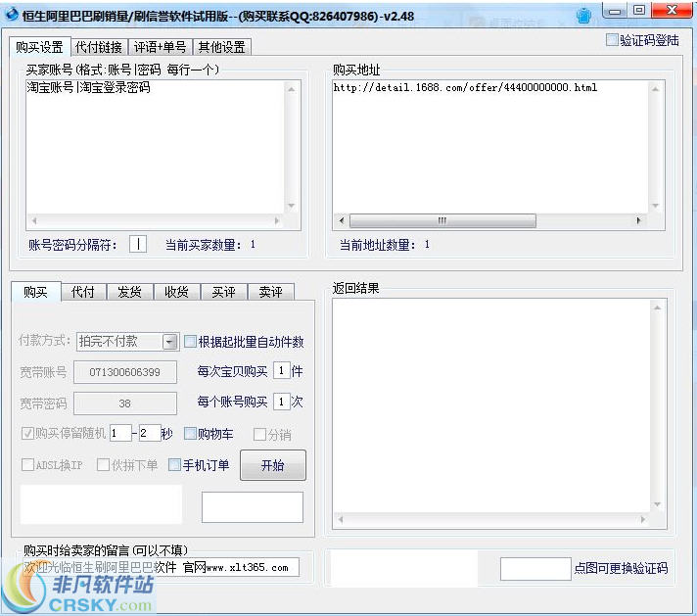697x616 pixels.
Task: Click the seller message input field
Action: [x=161, y=567]
